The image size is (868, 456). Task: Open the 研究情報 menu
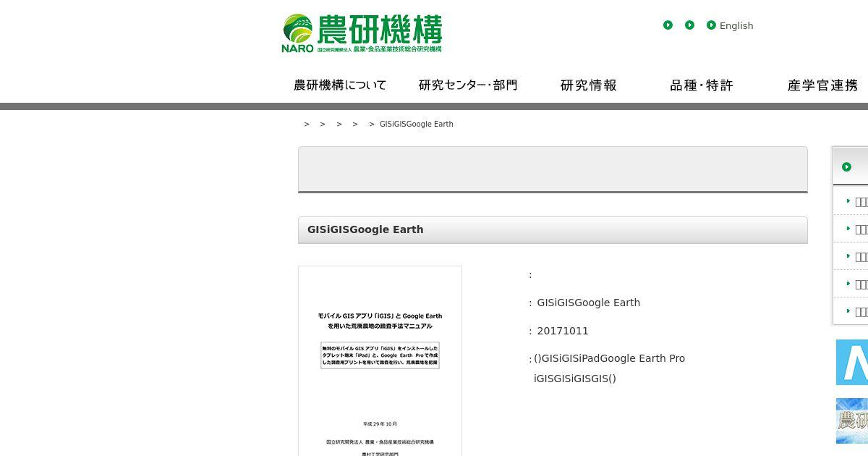(589, 85)
